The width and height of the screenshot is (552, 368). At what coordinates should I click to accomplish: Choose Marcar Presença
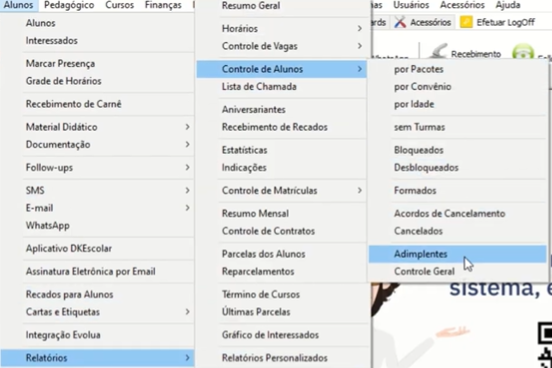pyautogui.click(x=61, y=64)
